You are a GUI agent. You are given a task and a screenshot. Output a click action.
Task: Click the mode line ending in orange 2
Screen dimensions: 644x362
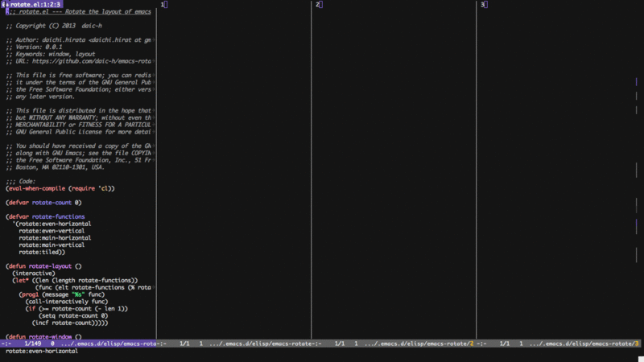pyautogui.click(x=394, y=343)
